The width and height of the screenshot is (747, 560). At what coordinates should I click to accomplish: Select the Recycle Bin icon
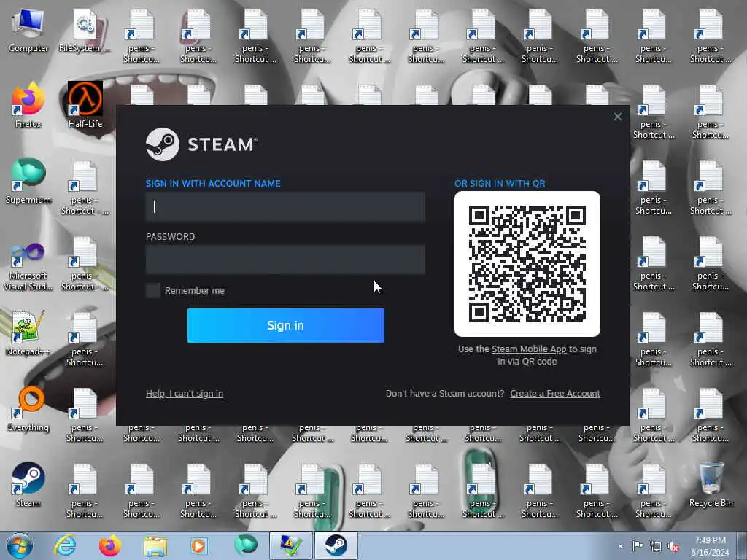pos(711,485)
